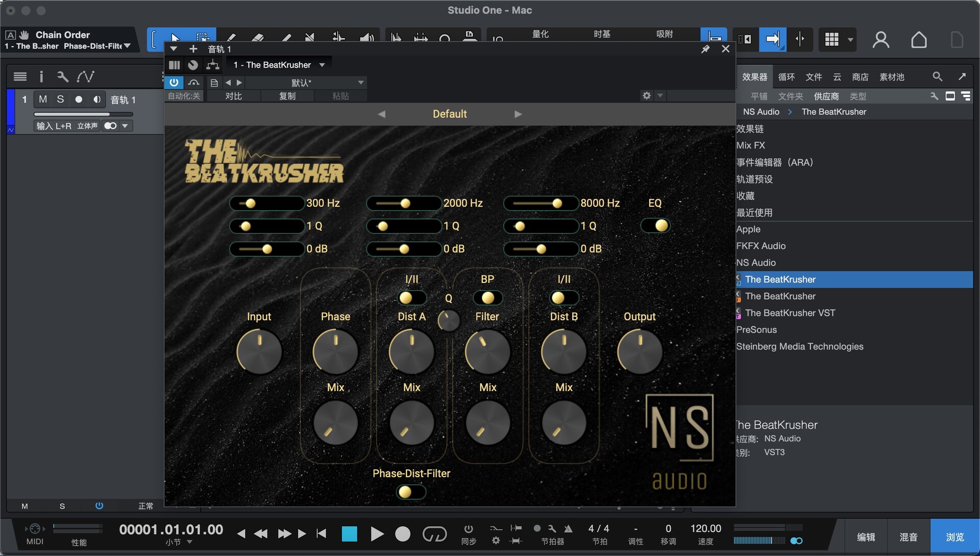980x556 pixels.
Task: Click the Play button in transport
Action: tap(377, 534)
